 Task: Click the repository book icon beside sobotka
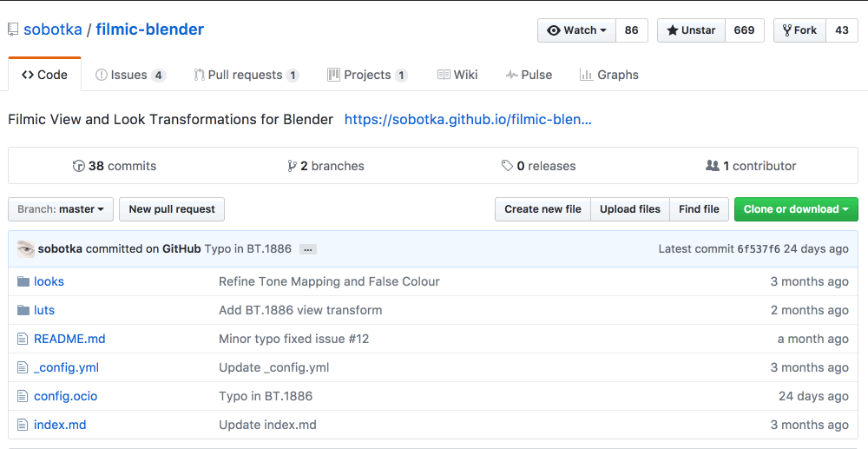(x=13, y=30)
